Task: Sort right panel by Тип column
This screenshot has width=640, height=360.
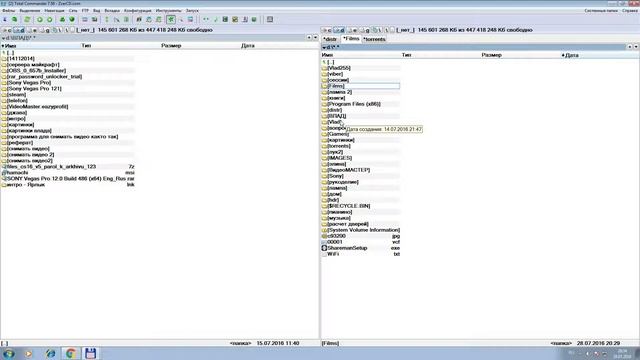Action: click(x=440, y=55)
